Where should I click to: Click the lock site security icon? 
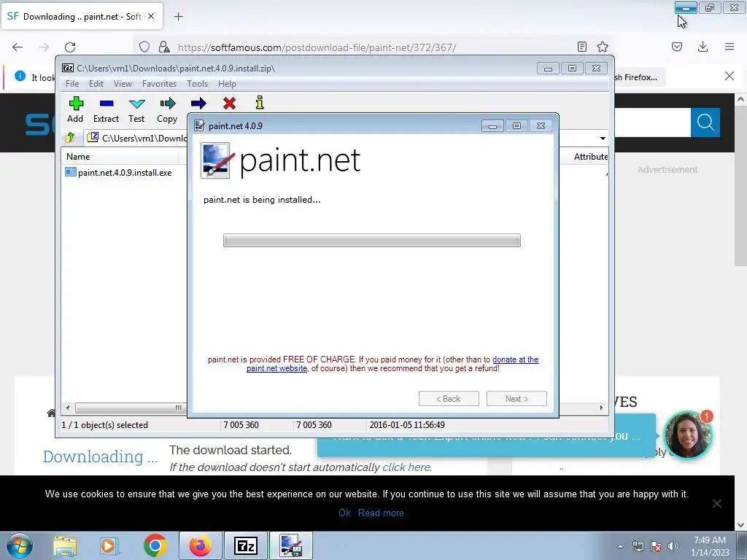click(164, 47)
